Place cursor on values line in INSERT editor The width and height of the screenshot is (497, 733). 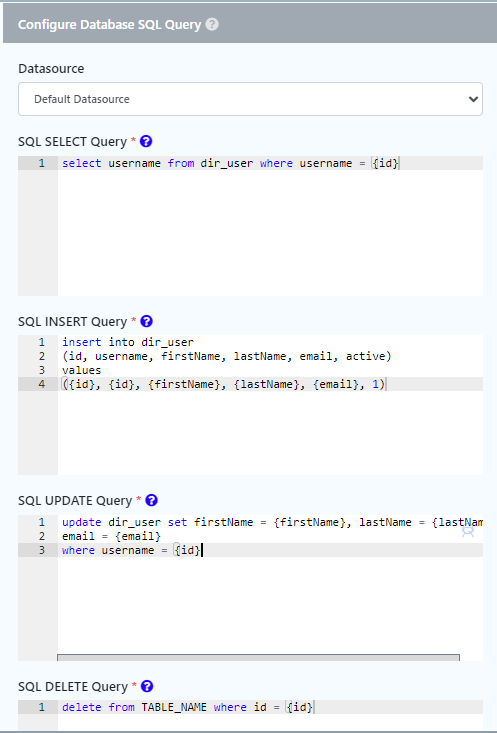[x=81, y=370]
